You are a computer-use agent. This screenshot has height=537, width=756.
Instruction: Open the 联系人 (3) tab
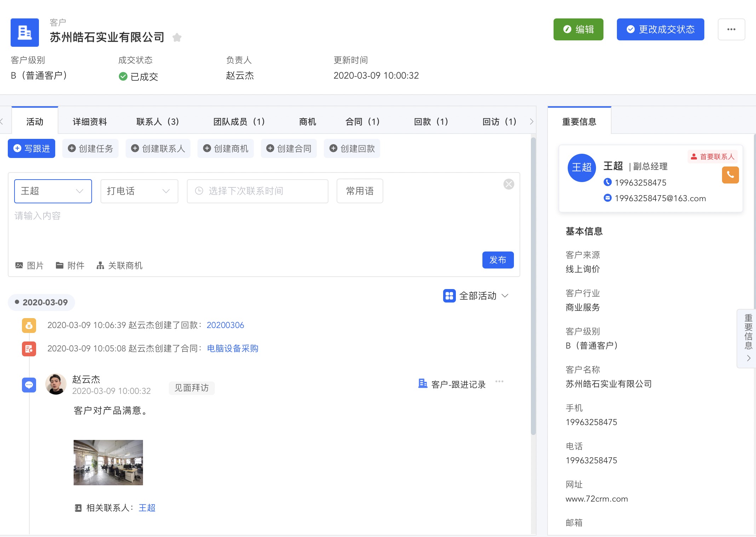(158, 122)
